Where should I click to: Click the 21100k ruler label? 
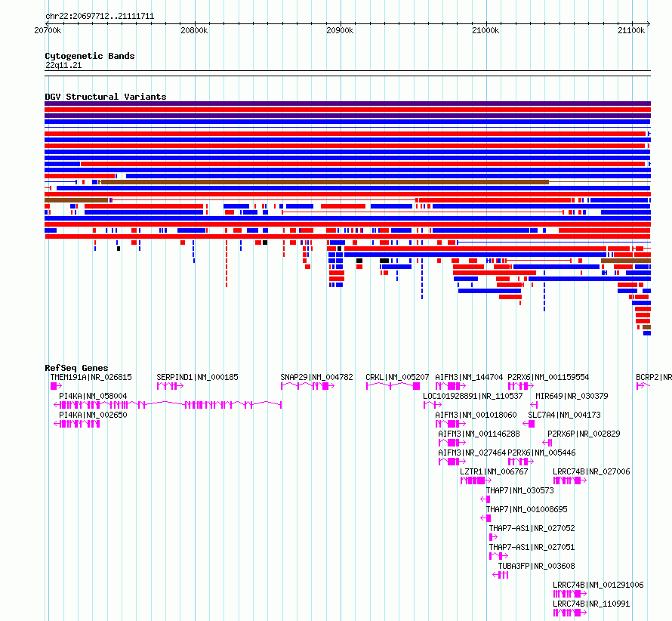[x=631, y=30]
